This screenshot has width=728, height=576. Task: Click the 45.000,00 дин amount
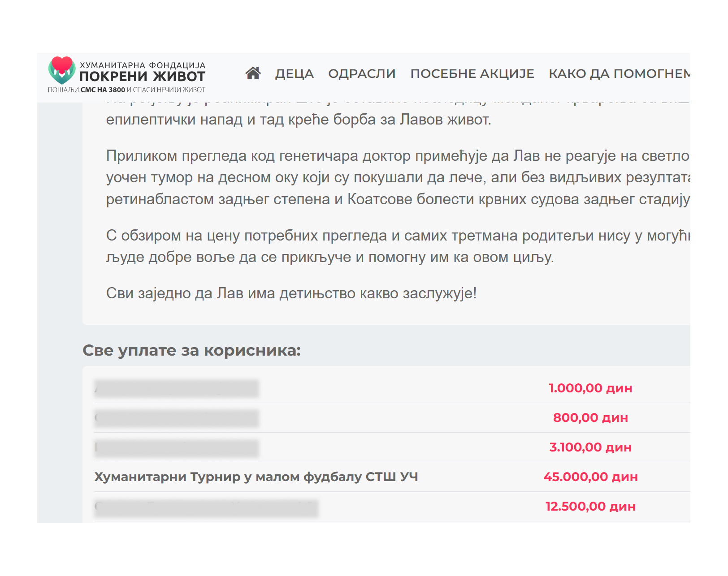point(590,477)
